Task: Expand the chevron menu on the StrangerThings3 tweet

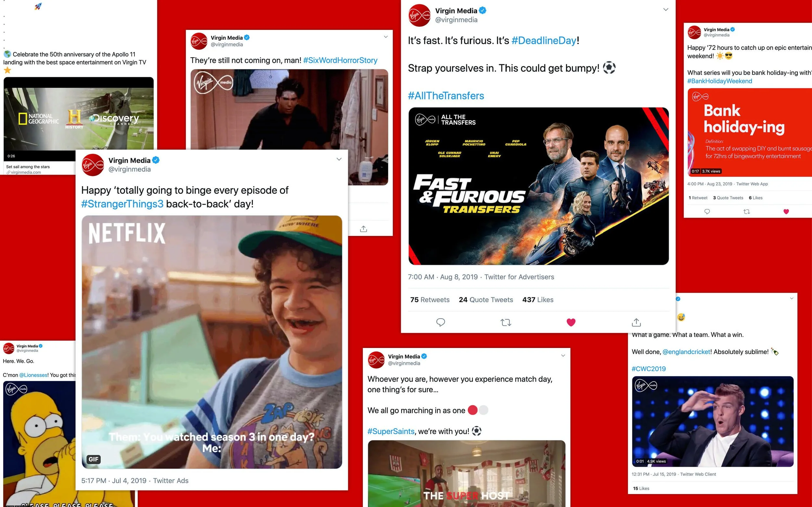Action: pos(339,159)
